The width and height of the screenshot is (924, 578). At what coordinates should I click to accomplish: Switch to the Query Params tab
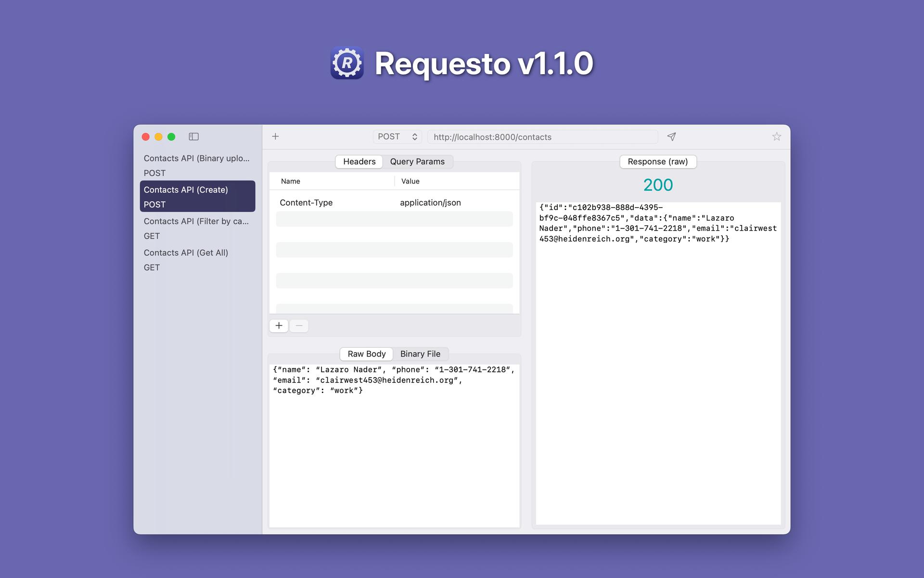pyautogui.click(x=417, y=161)
